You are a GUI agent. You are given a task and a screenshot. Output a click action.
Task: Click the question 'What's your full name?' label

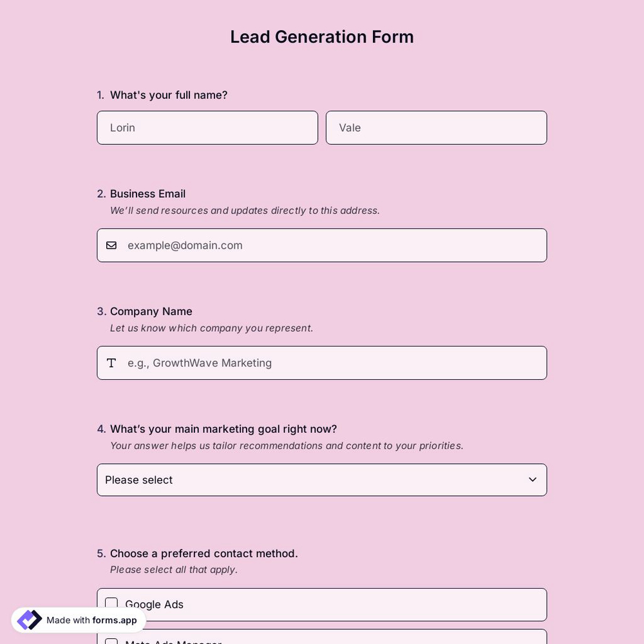[x=169, y=95]
